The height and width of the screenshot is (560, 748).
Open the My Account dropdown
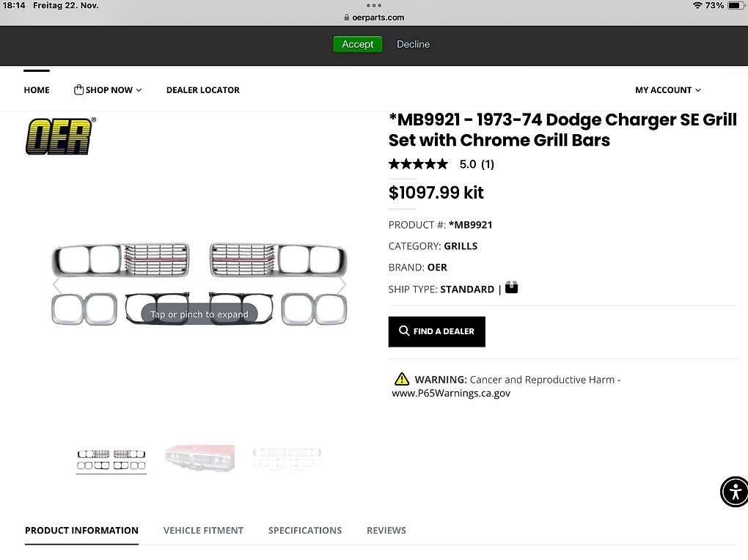click(667, 90)
